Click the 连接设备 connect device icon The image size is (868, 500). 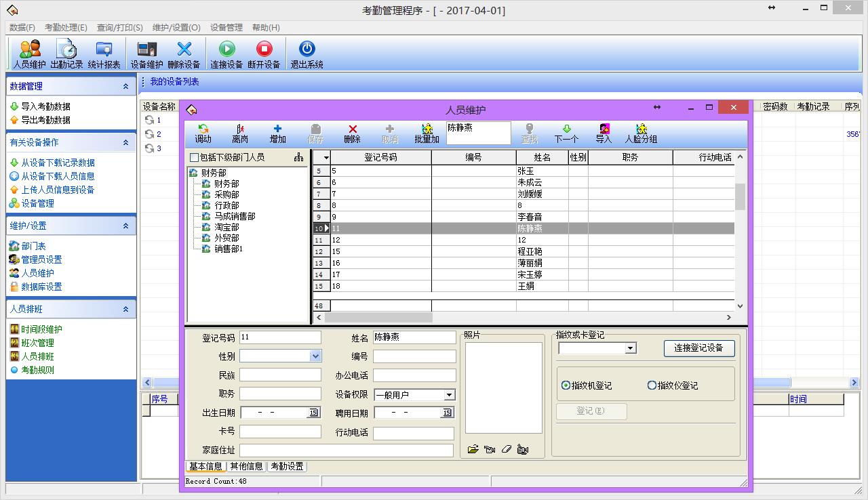click(226, 54)
